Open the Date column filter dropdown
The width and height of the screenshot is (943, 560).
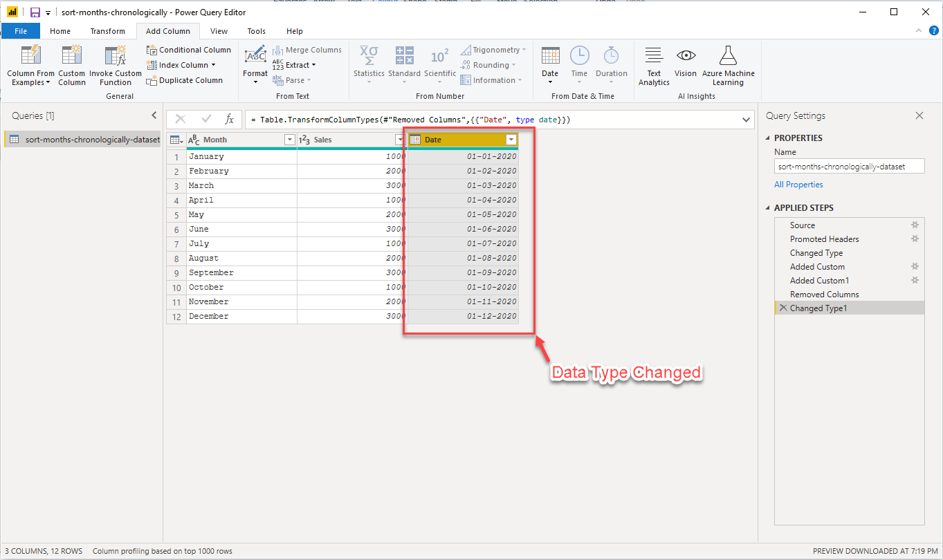pyautogui.click(x=511, y=140)
